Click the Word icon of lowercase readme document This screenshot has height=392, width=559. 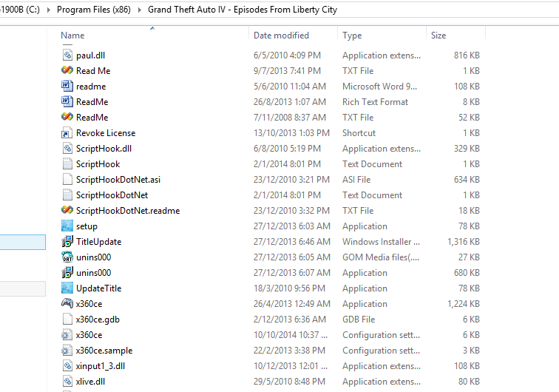coord(67,87)
